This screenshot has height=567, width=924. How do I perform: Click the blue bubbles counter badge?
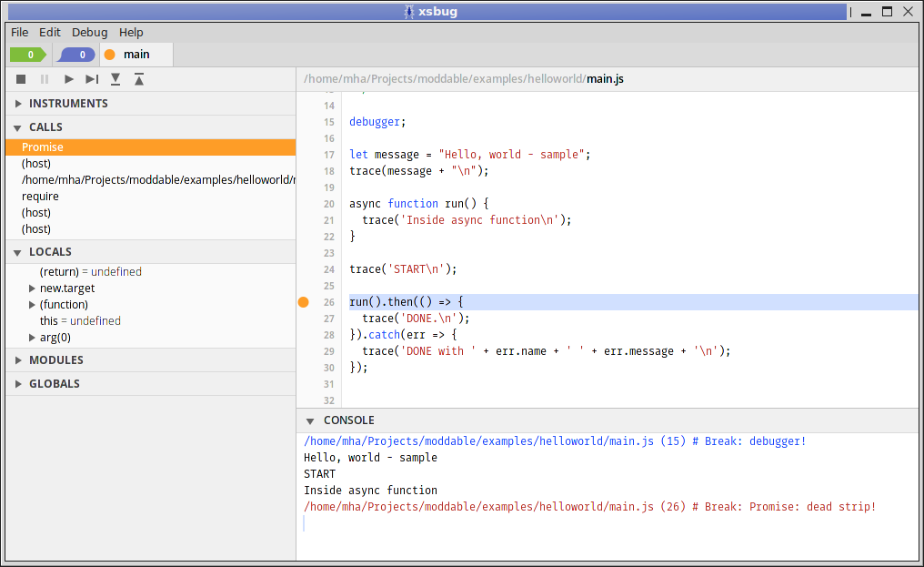(75, 54)
